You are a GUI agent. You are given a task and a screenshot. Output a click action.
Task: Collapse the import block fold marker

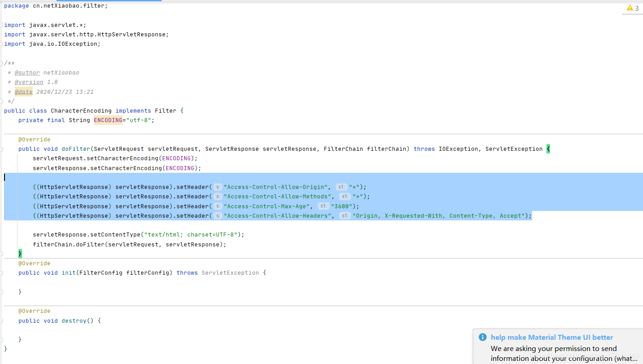click(2, 25)
